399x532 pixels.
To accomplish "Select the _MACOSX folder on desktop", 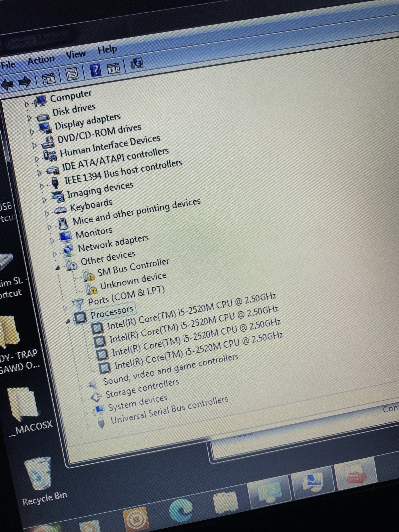I will point(25,404).
